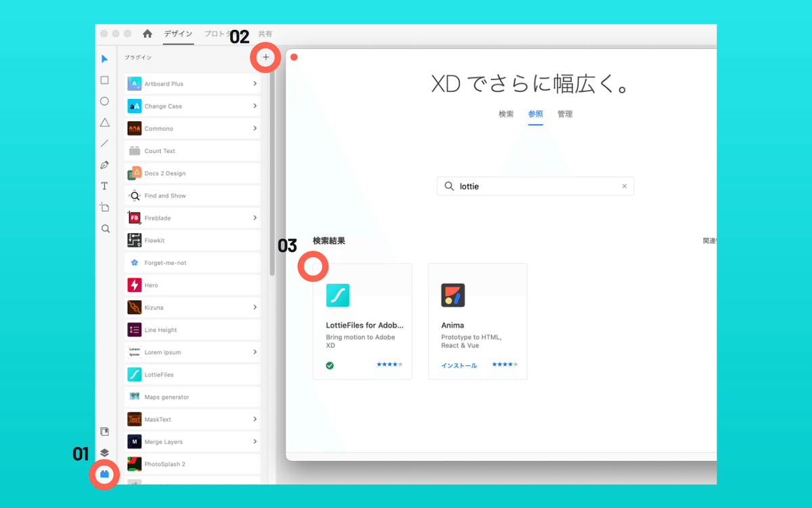Click the 検索結果 heading text
Screen dimensions: 812x508
[329, 240]
